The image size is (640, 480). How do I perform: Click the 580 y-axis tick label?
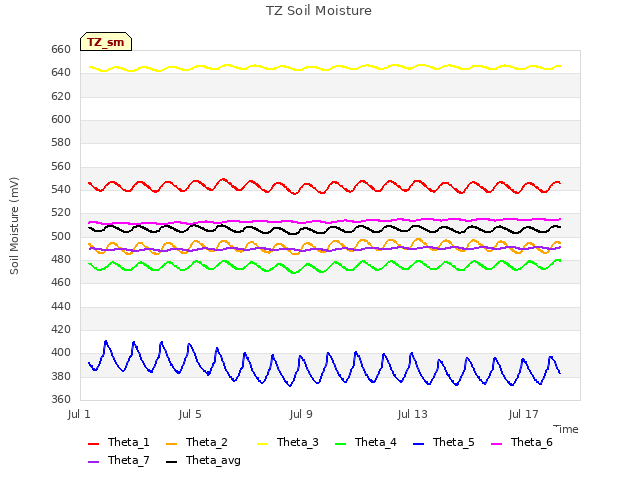[61, 143]
